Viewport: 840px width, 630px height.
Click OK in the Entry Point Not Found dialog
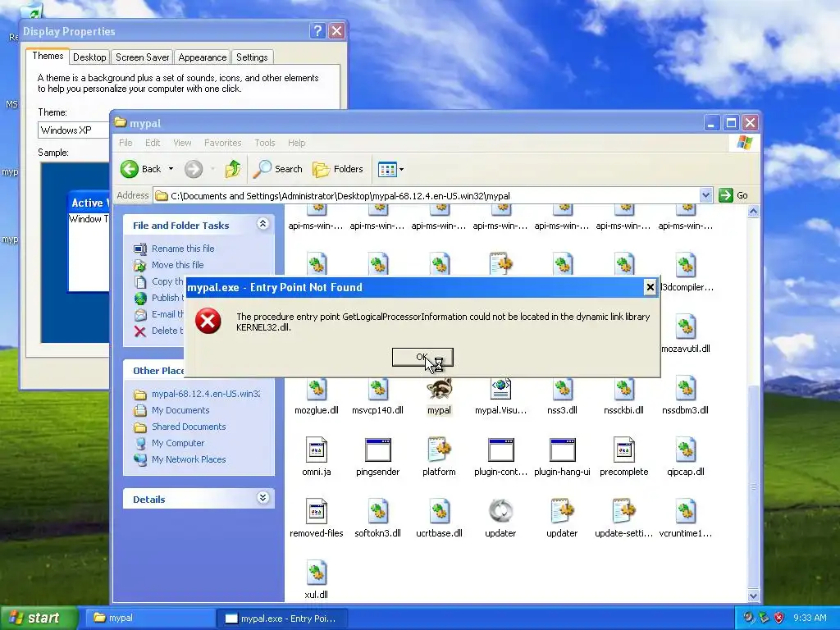tap(422, 358)
